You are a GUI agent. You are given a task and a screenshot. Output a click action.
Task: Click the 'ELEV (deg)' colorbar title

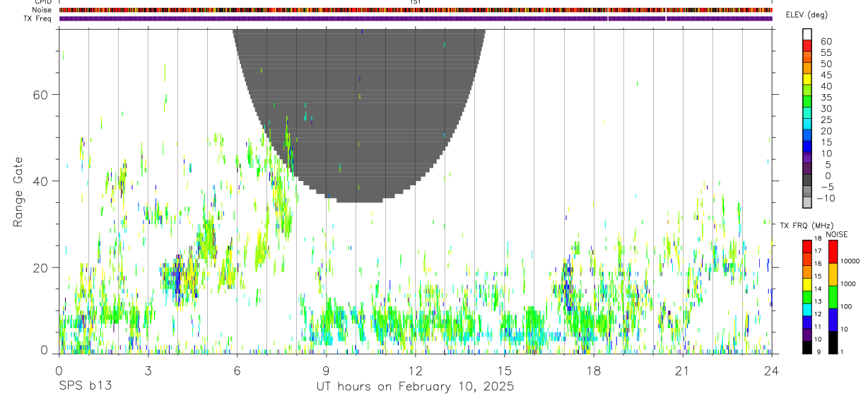pos(807,15)
